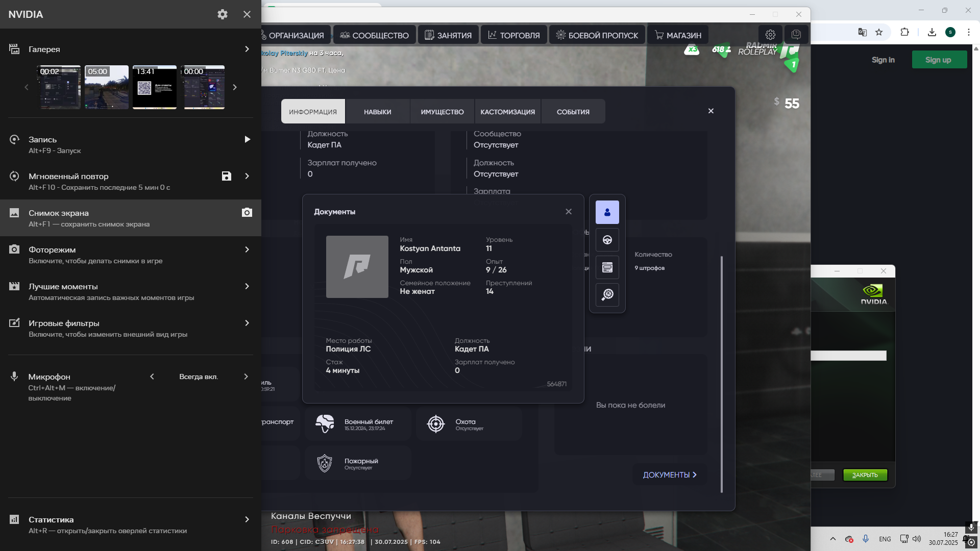
Task: Switch to the События tab
Action: (573, 111)
